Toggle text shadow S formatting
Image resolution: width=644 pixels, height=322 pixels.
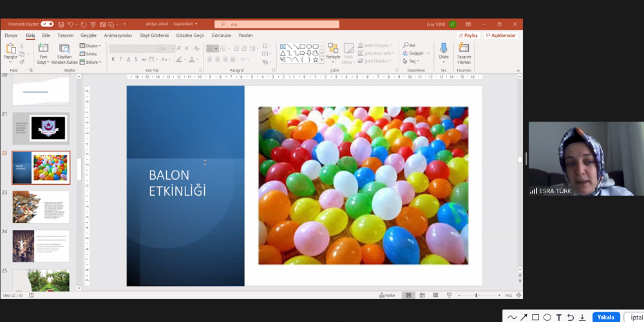(x=136, y=59)
